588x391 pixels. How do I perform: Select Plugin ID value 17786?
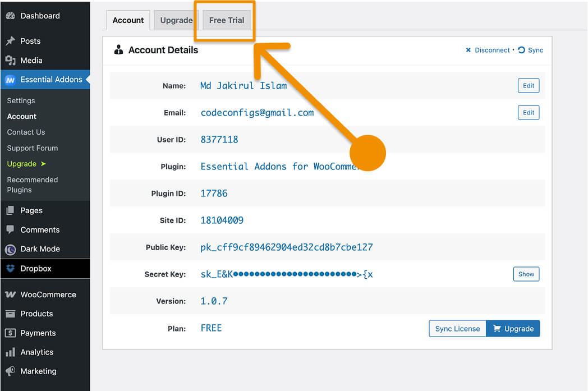[214, 194]
